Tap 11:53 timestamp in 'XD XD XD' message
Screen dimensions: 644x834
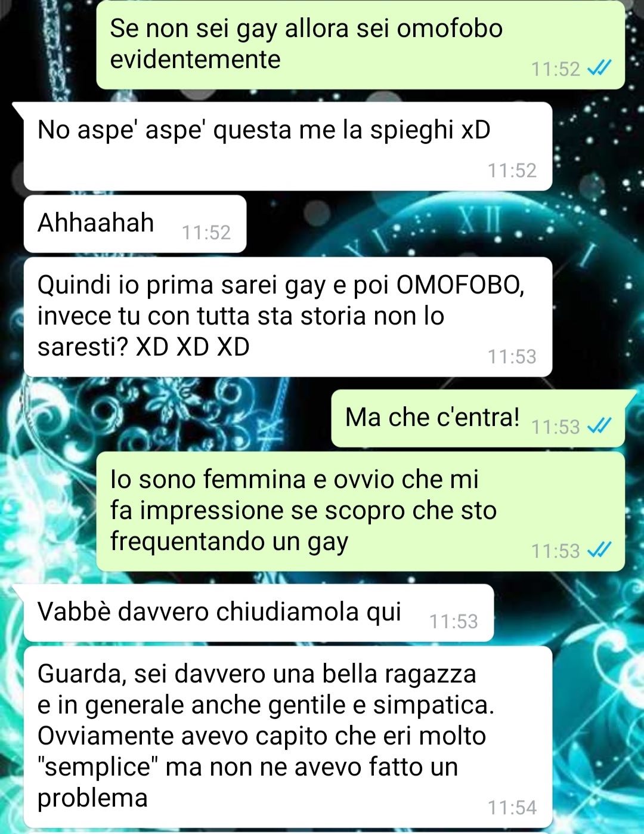[512, 357]
